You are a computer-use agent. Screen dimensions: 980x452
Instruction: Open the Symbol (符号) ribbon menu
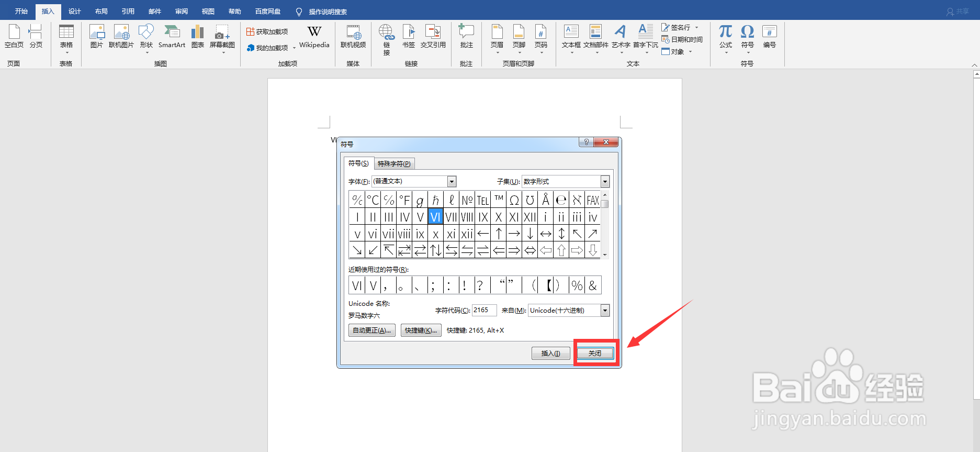(x=748, y=39)
